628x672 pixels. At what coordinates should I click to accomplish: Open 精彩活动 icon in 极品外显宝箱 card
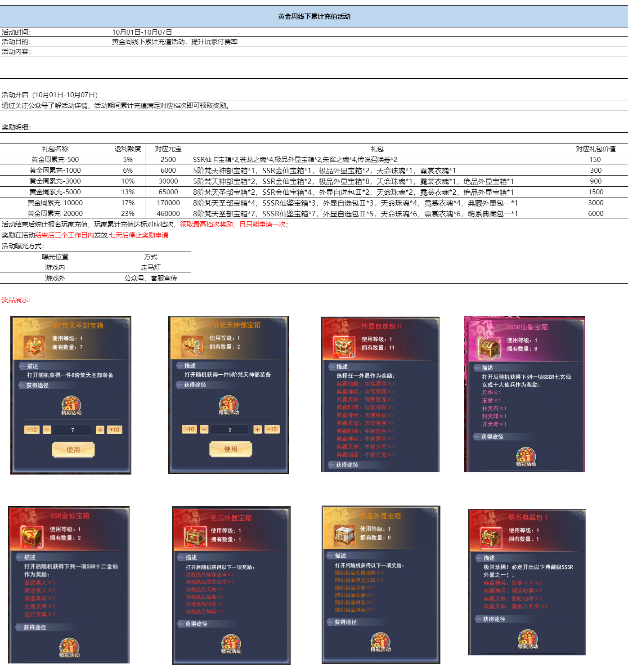point(381,642)
